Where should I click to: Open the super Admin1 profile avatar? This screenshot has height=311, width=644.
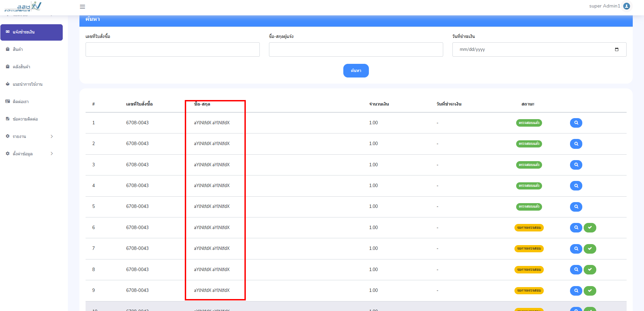(x=627, y=6)
